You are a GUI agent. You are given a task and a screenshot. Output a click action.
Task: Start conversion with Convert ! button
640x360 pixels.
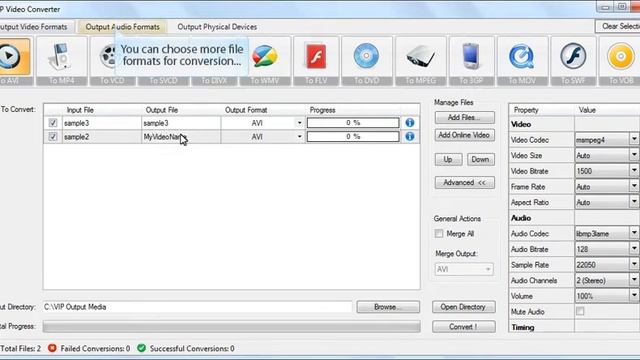tap(464, 327)
